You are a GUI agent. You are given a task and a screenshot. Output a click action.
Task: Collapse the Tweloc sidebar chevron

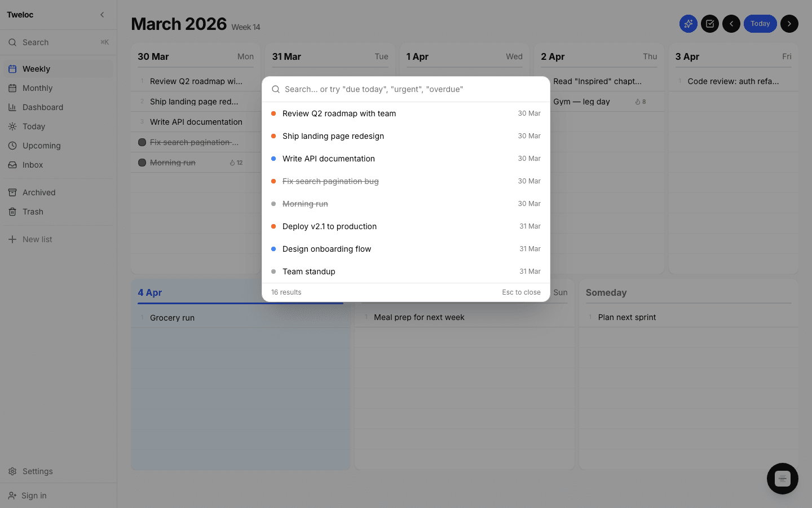pos(102,15)
